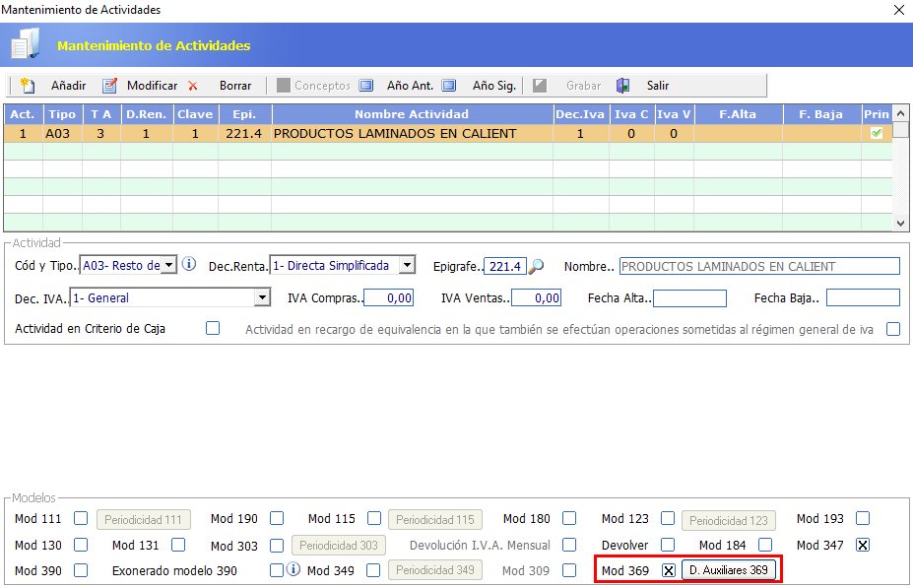This screenshot has height=588, width=913.
Task: Open the Dec.Renta dropdown list
Action: click(x=409, y=265)
